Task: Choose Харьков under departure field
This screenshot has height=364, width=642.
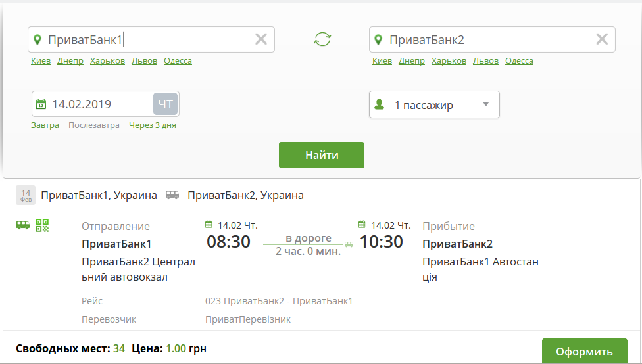Action: tap(107, 61)
